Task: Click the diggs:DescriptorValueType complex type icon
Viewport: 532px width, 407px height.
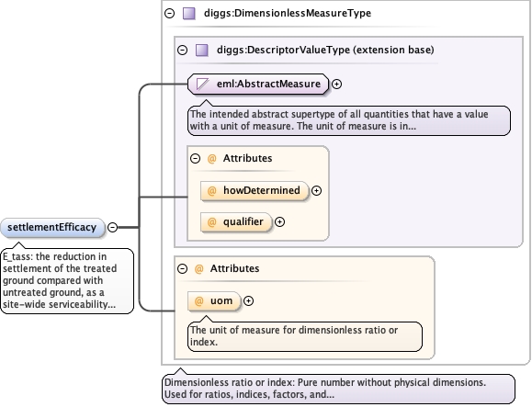Action: 202,51
